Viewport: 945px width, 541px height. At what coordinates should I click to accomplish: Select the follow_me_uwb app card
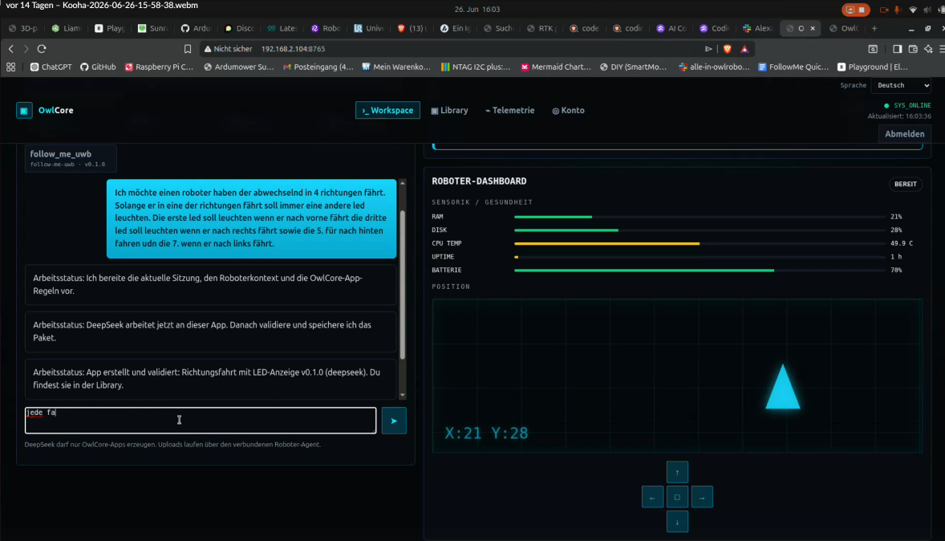pyautogui.click(x=71, y=158)
